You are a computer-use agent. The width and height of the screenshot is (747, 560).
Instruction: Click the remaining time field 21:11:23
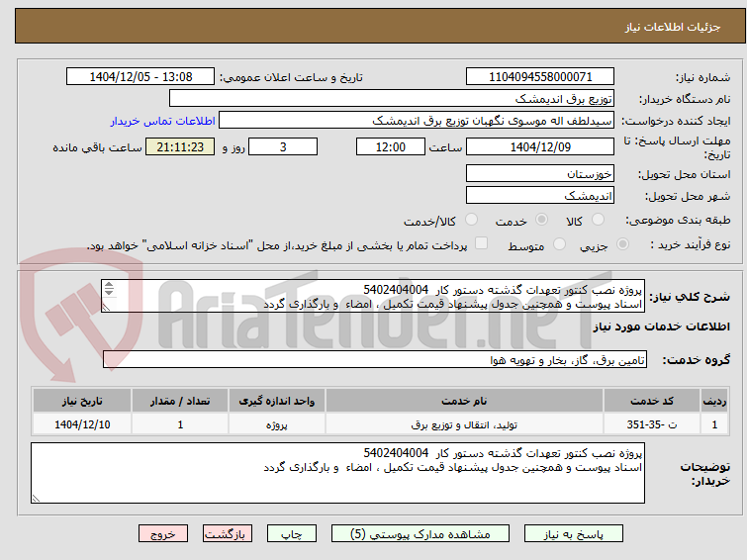pos(180,146)
